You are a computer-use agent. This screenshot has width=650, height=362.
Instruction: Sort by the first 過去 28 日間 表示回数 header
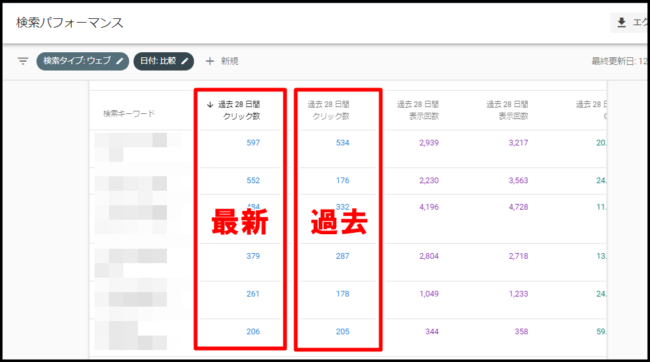(418, 110)
